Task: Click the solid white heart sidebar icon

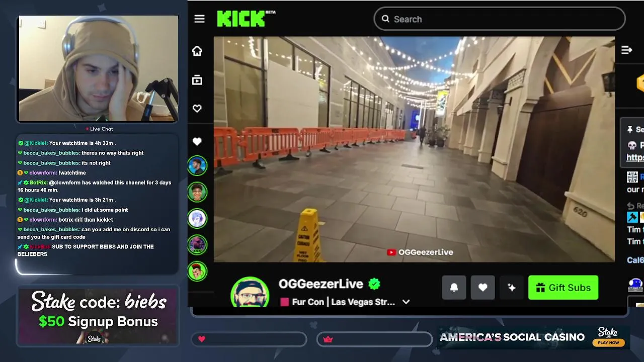Action: tap(197, 142)
